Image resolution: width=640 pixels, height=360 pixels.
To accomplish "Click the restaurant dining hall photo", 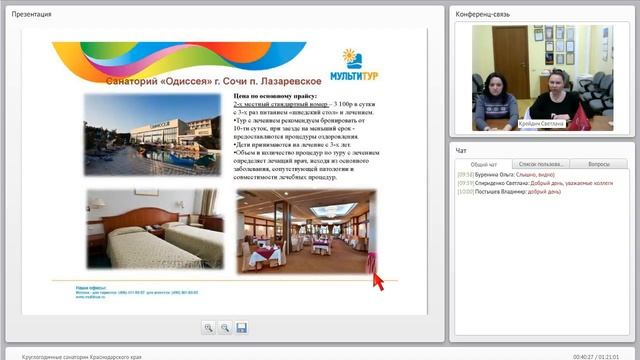I will (306, 231).
